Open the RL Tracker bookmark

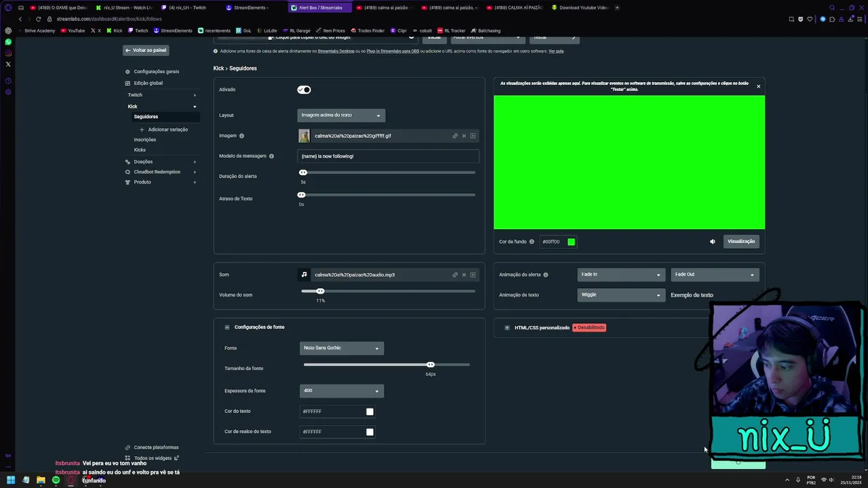pyautogui.click(x=452, y=30)
